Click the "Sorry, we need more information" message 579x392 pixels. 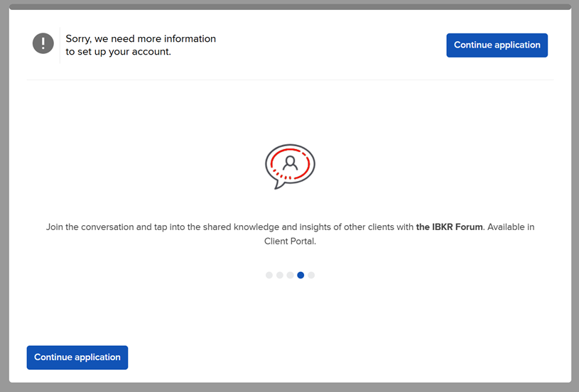pyautogui.click(x=141, y=38)
